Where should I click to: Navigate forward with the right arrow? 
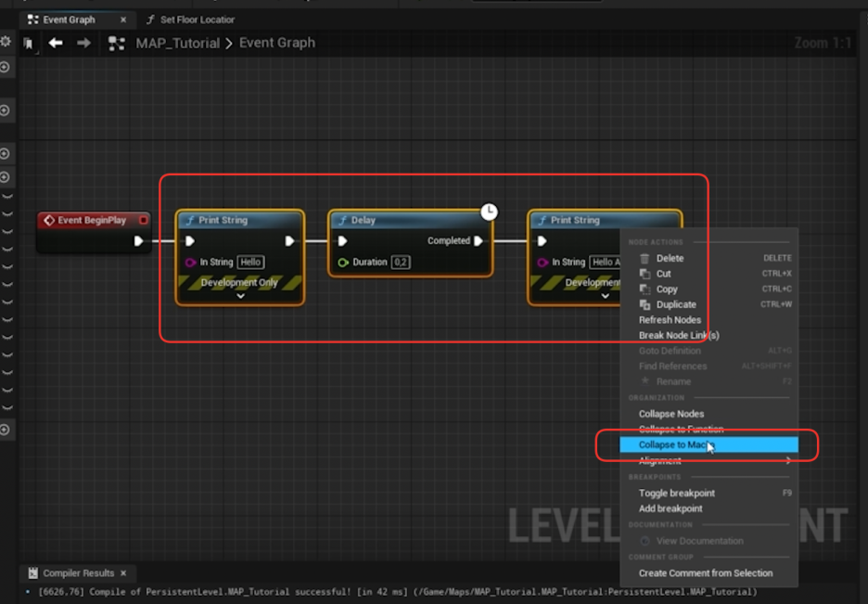83,43
